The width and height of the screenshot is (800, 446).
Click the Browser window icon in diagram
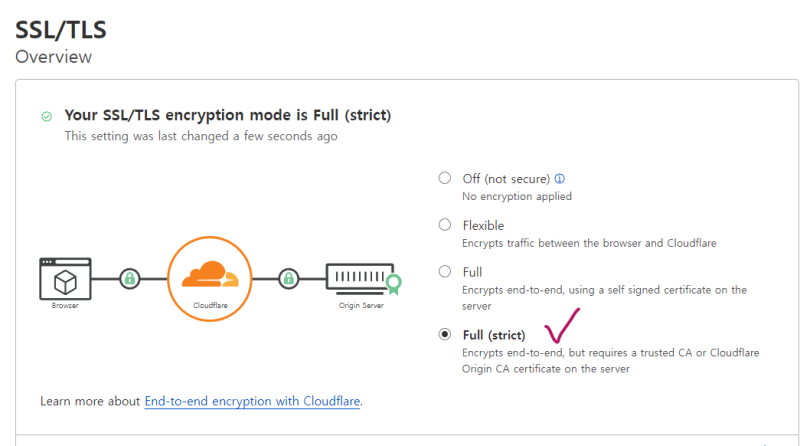pyautogui.click(x=65, y=276)
